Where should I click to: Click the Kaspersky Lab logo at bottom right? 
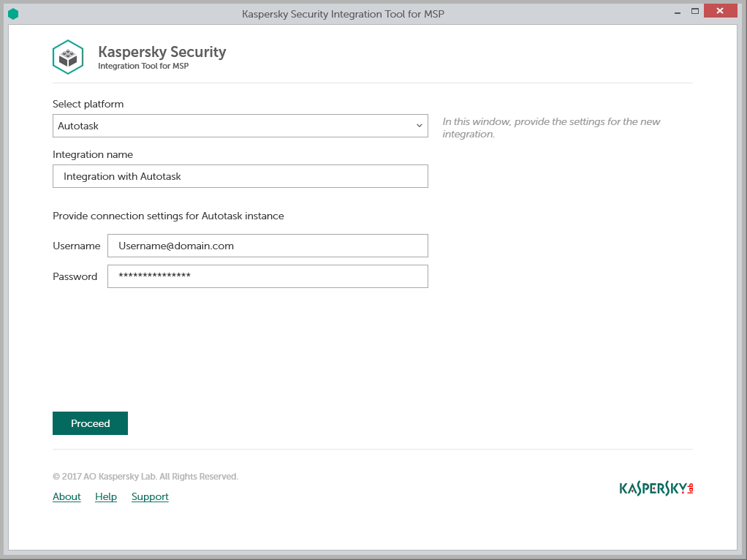pyautogui.click(x=656, y=488)
